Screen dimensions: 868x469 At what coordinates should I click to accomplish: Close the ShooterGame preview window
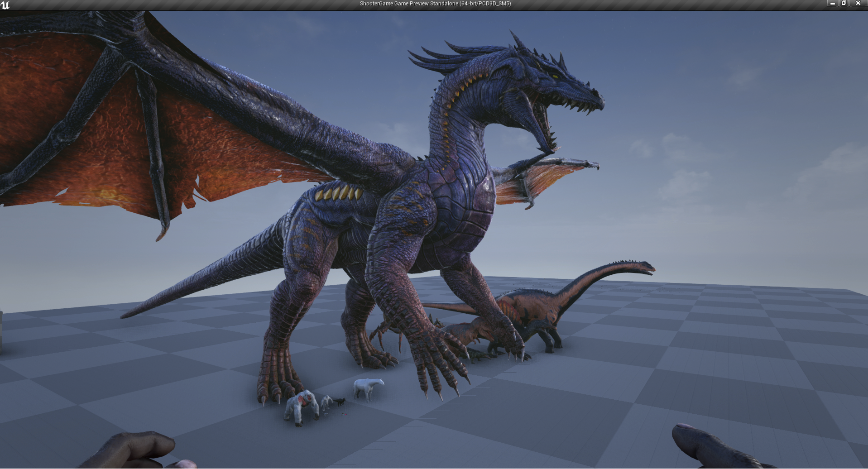(x=858, y=3)
